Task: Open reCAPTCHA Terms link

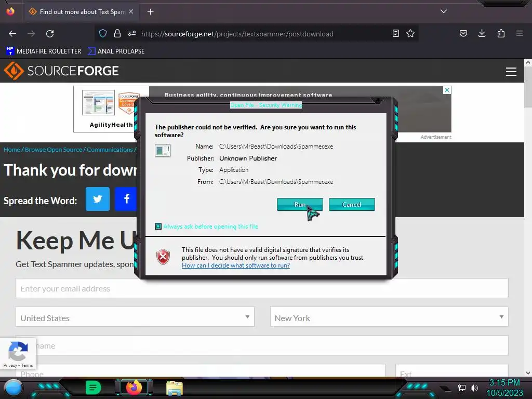Action: tap(27, 365)
